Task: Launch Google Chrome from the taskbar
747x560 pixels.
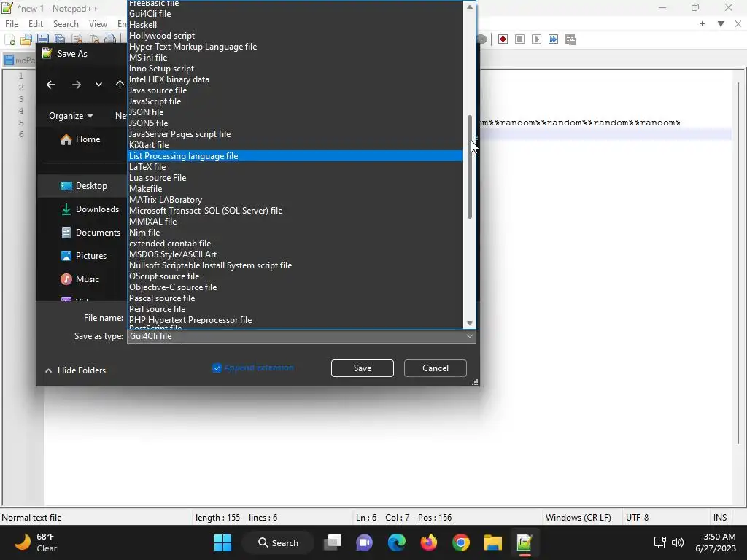Action: pyautogui.click(x=461, y=542)
